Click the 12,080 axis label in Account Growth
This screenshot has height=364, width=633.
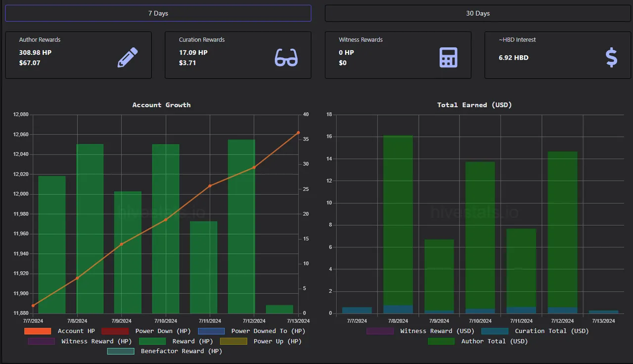(21, 115)
